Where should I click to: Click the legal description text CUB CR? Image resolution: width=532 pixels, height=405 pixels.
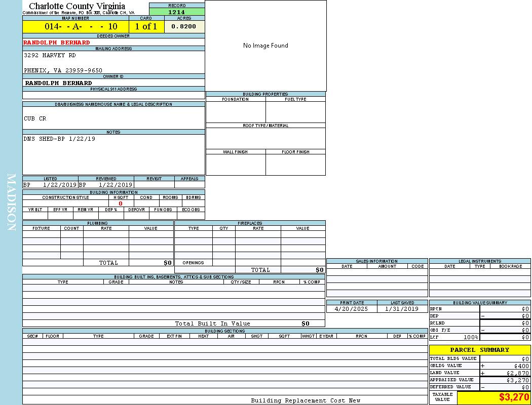pyautogui.click(x=35, y=118)
